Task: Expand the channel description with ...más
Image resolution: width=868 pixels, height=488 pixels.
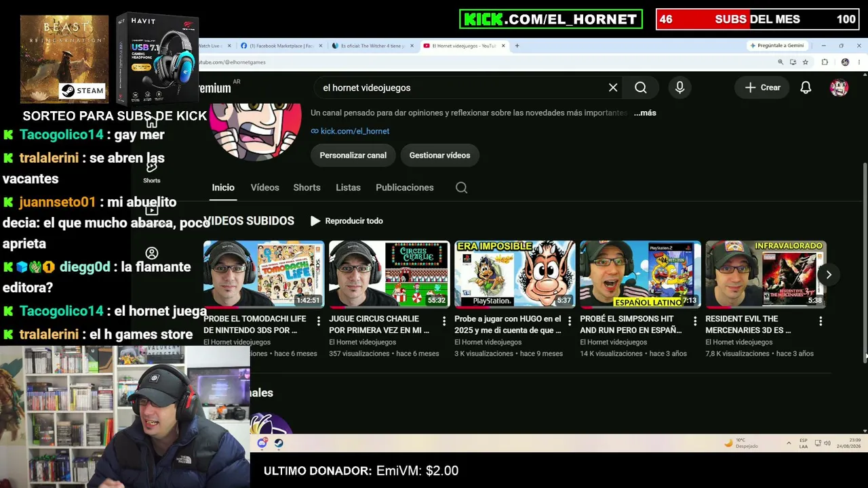Action: coord(645,113)
